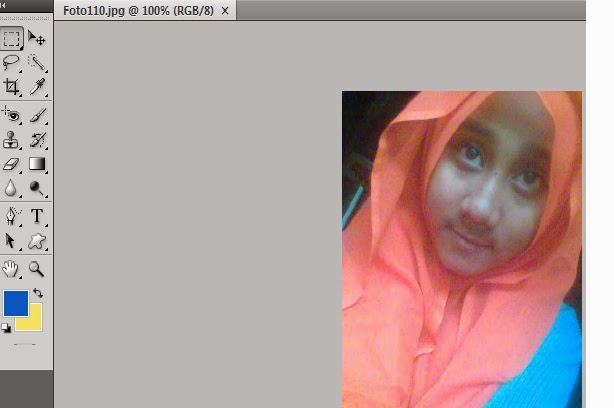Select the Pen tool
This screenshot has height=408, width=614.
(11, 216)
